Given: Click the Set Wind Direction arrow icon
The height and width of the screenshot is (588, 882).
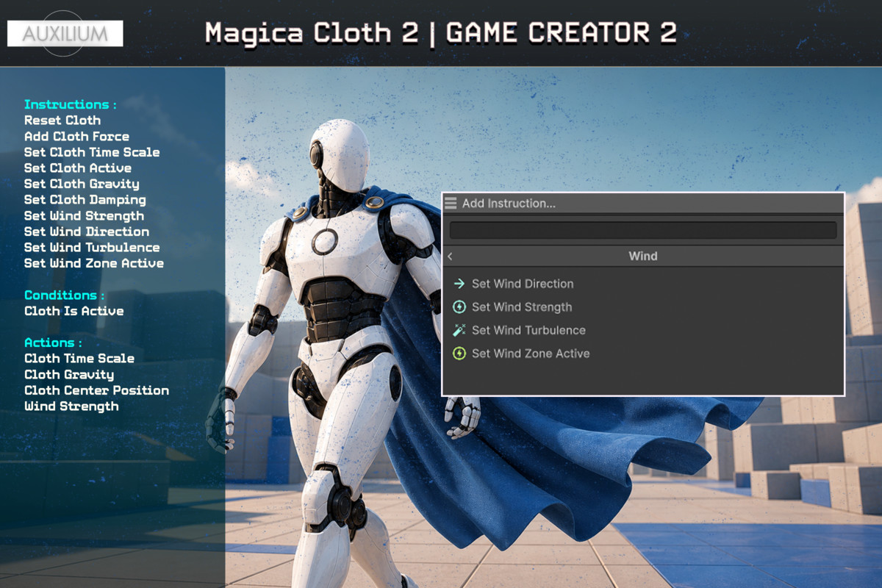Looking at the screenshot, I should pyautogui.click(x=459, y=284).
